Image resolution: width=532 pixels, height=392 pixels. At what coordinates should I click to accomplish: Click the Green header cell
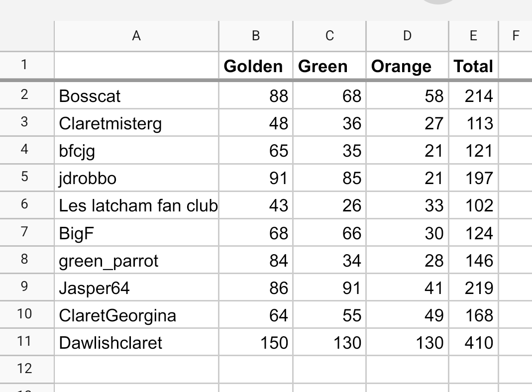pyautogui.click(x=329, y=66)
